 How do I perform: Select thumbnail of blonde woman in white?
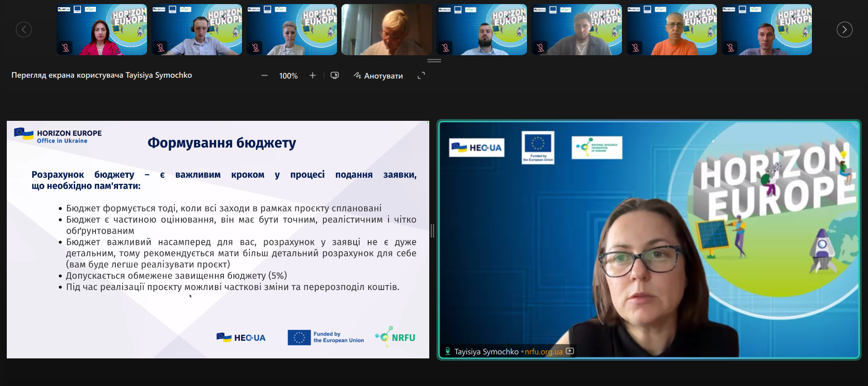[x=292, y=30]
